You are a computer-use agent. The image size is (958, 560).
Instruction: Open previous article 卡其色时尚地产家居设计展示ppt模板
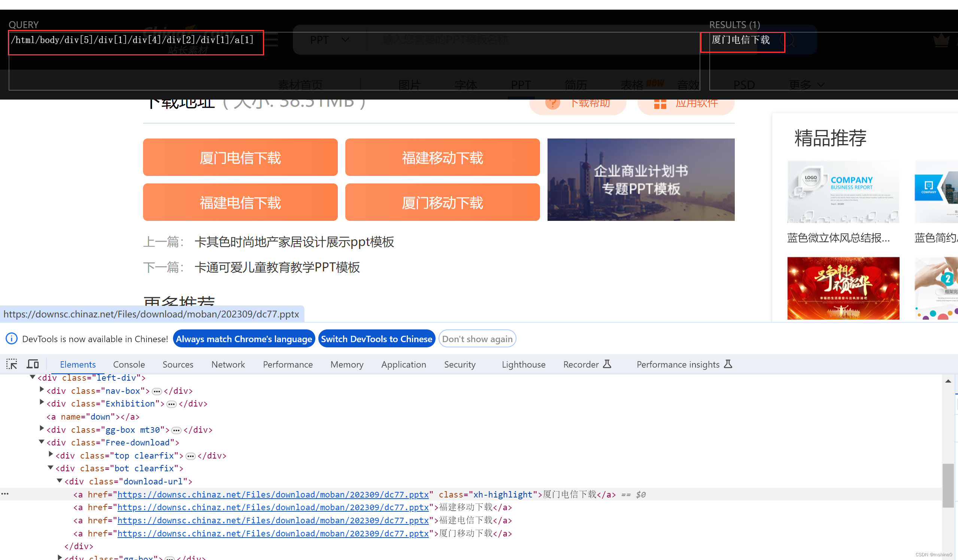[x=294, y=241]
